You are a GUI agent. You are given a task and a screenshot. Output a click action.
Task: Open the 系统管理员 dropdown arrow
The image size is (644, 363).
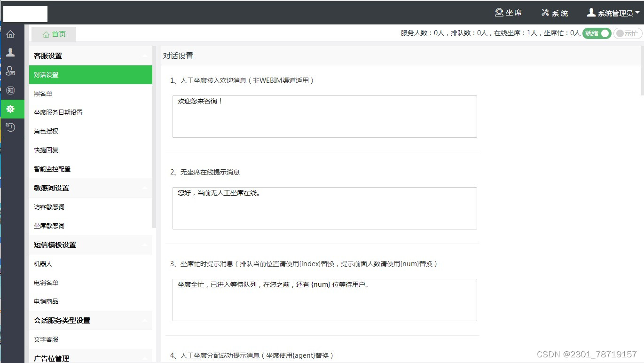(637, 12)
